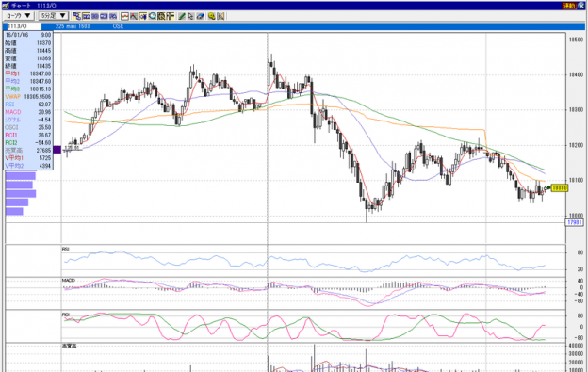This screenshot has width=588, height=372.
Task: Click the VWAP label in data panel
Action: tap(13, 97)
